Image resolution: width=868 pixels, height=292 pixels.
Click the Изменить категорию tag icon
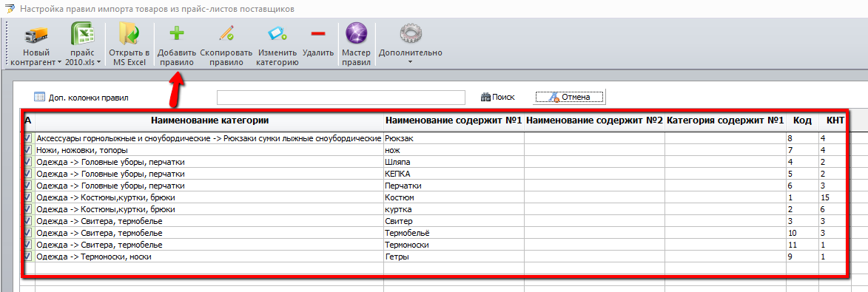277,34
